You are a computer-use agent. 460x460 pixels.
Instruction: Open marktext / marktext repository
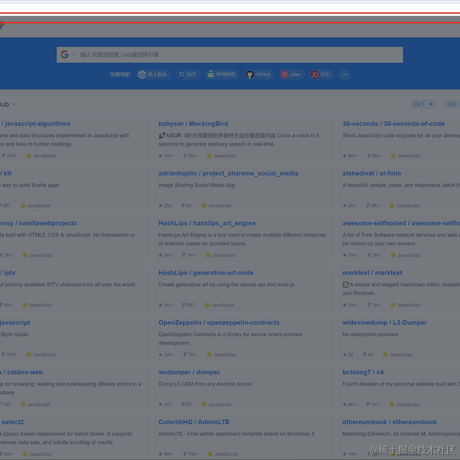coord(372,273)
